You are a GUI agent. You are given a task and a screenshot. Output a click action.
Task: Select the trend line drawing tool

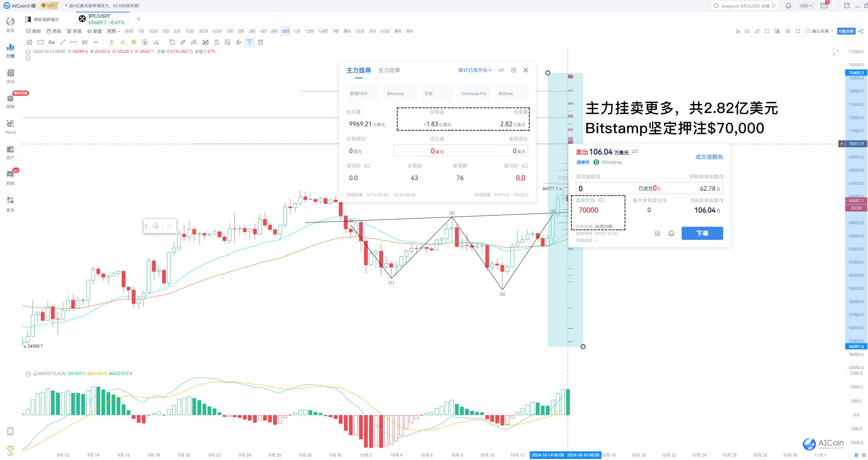pos(63,42)
